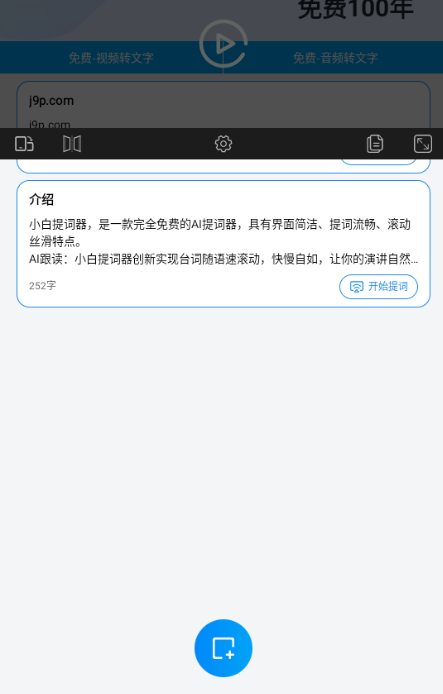Screen dimensions: 443x694
Task: Click the 免费100年 banner headline
Action: pos(355,10)
